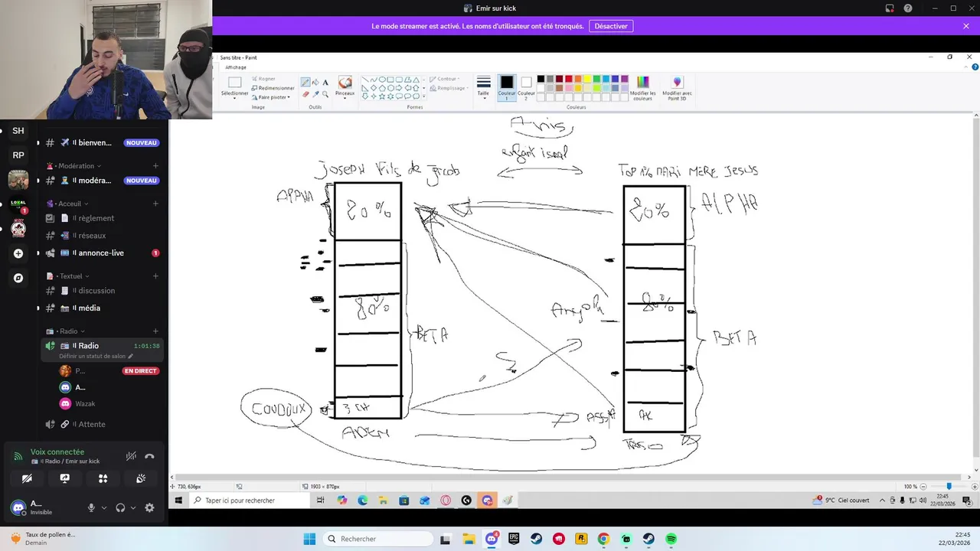Open the média channel
Viewport: 980px width, 551px height.
click(x=102, y=308)
